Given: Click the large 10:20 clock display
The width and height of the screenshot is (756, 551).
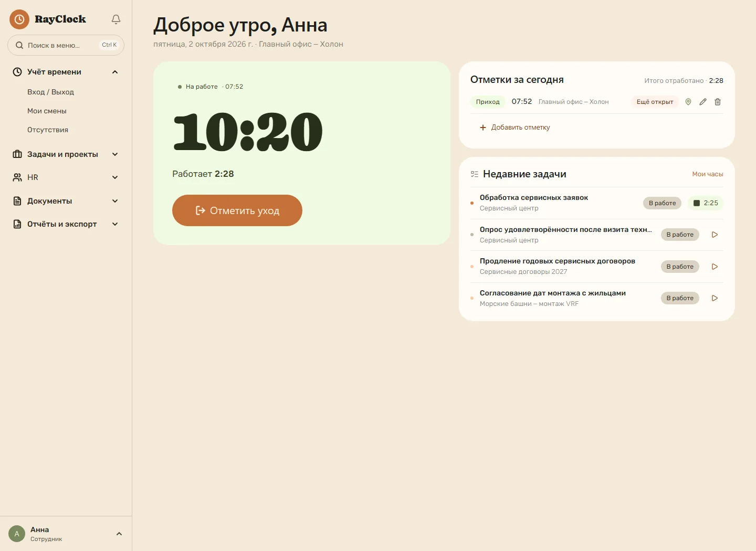Looking at the screenshot, I should (x=248, y=132).
